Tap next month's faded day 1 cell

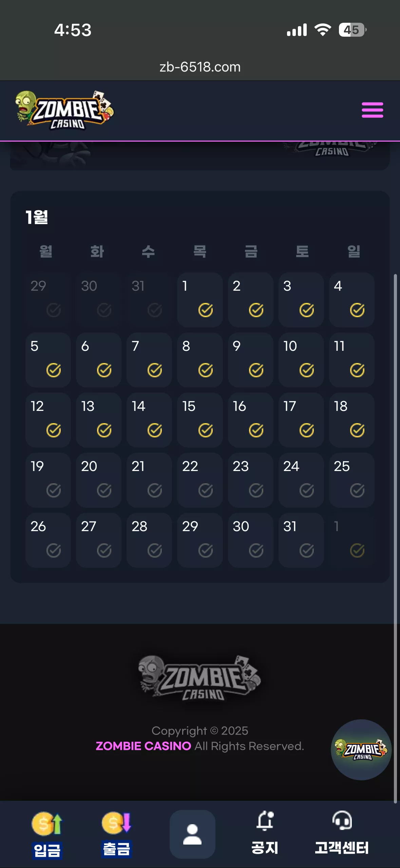[352, 540]
